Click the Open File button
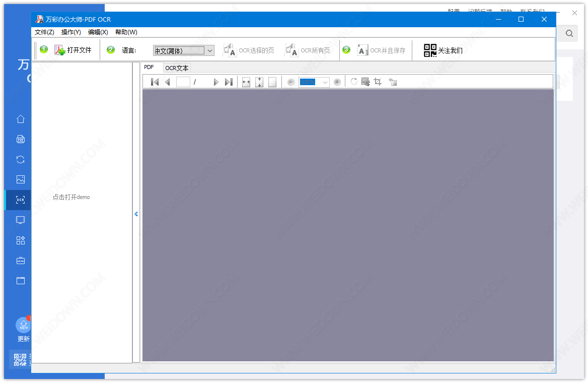Viewport: 588px width, 383px height. point(73,50)
